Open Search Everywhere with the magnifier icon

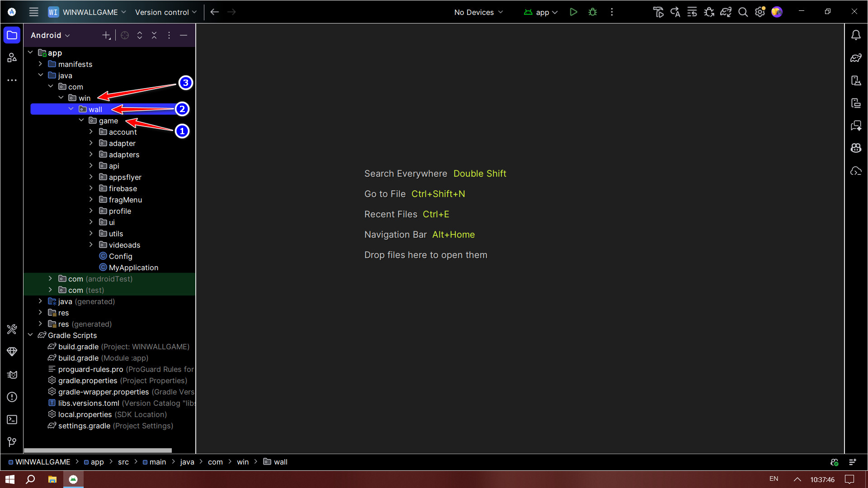tap(743, 12)
